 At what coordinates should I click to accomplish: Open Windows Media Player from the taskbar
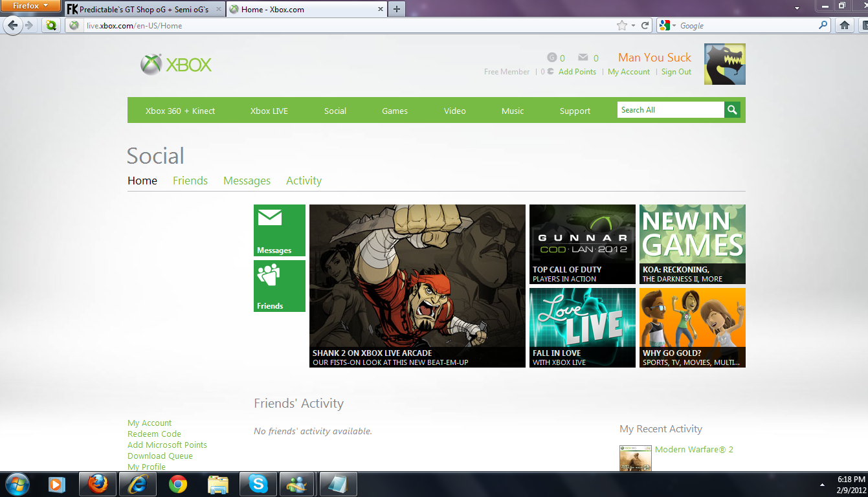[x=57, y=484]
